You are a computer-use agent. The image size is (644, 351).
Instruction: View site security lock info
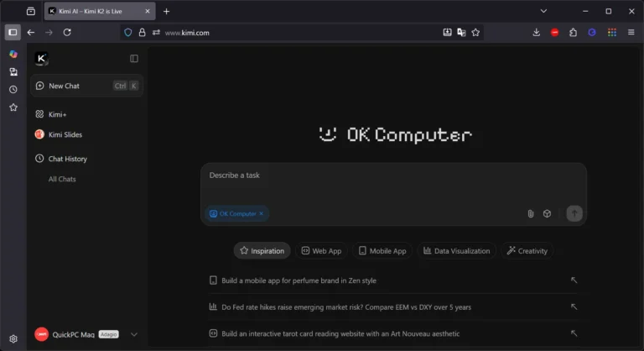142,33
